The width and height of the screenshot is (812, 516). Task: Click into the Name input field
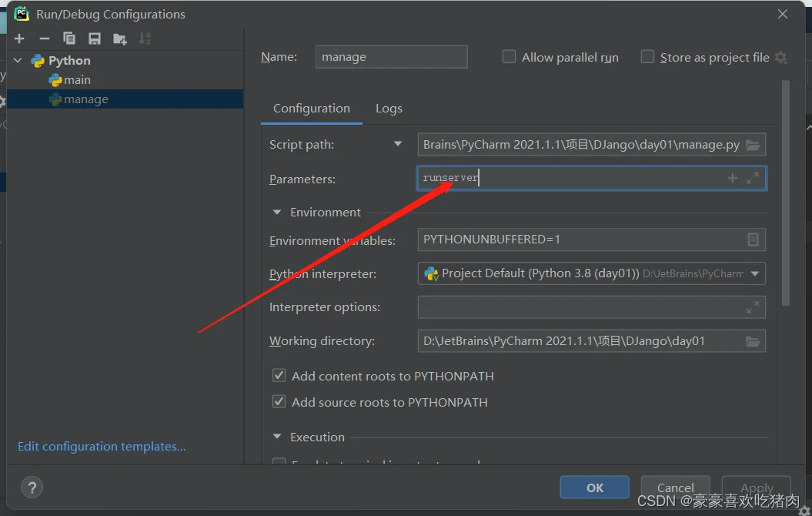point(392,56)
